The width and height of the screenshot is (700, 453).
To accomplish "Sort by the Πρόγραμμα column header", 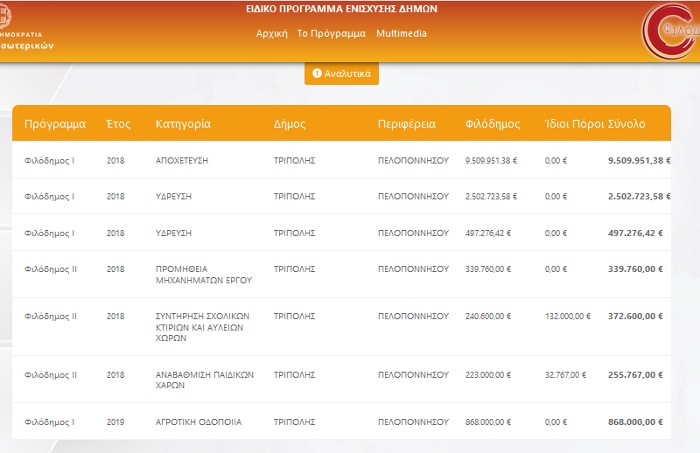I will (55, 124).
